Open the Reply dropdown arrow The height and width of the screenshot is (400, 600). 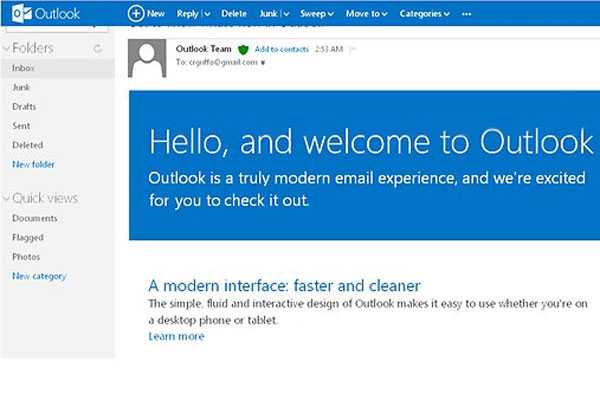(x=207, y=14)
